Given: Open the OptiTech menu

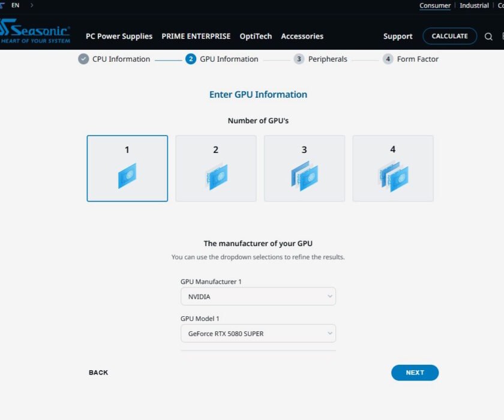Looking at the screenshot, I should click(256, 37).
